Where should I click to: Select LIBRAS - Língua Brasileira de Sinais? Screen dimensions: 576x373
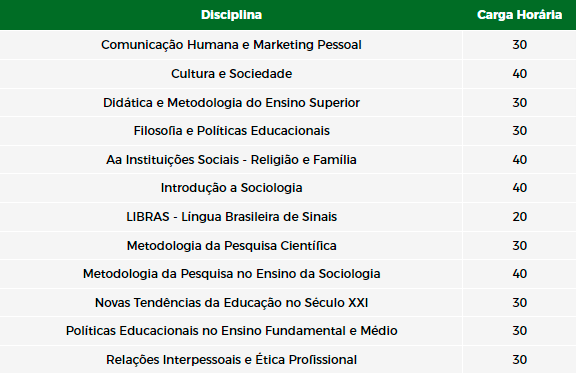231,217
